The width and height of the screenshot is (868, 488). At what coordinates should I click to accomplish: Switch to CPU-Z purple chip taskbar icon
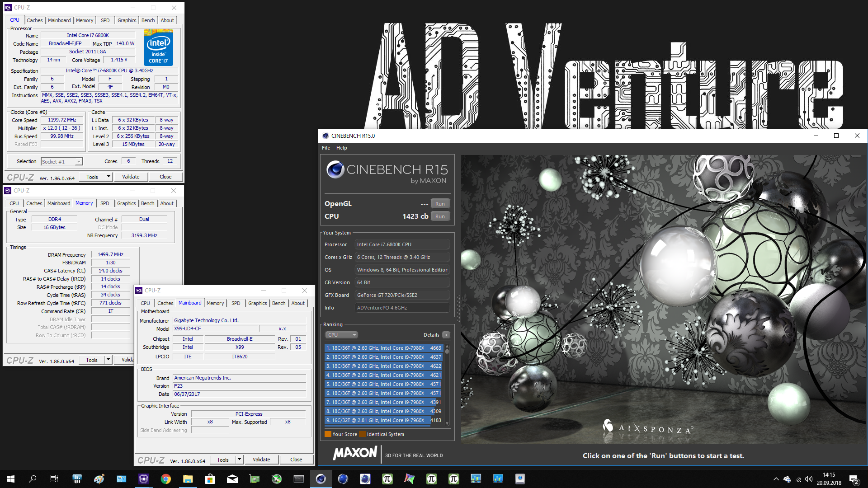[143, 479]
